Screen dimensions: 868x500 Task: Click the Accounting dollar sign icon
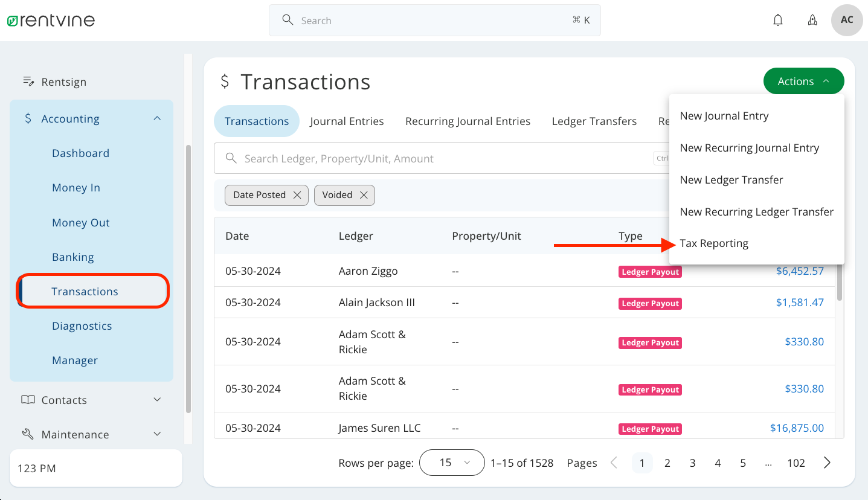click(x=28, y=118)
